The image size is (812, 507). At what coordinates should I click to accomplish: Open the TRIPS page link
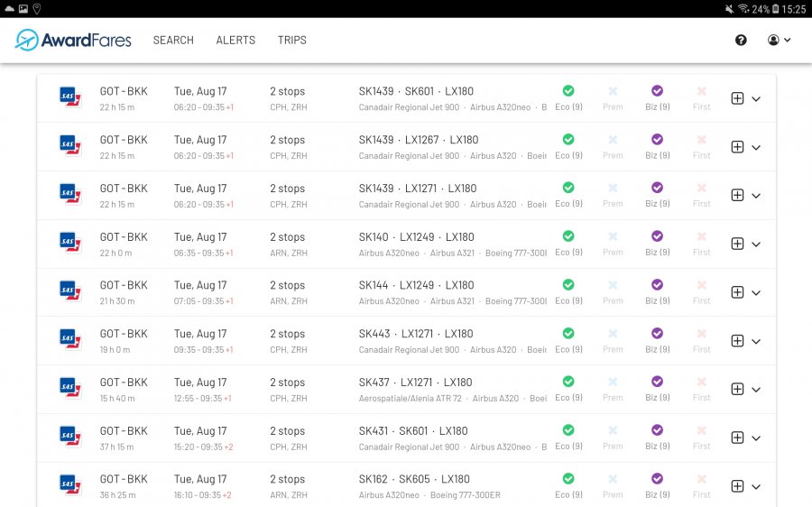click(x=291, y=40)
